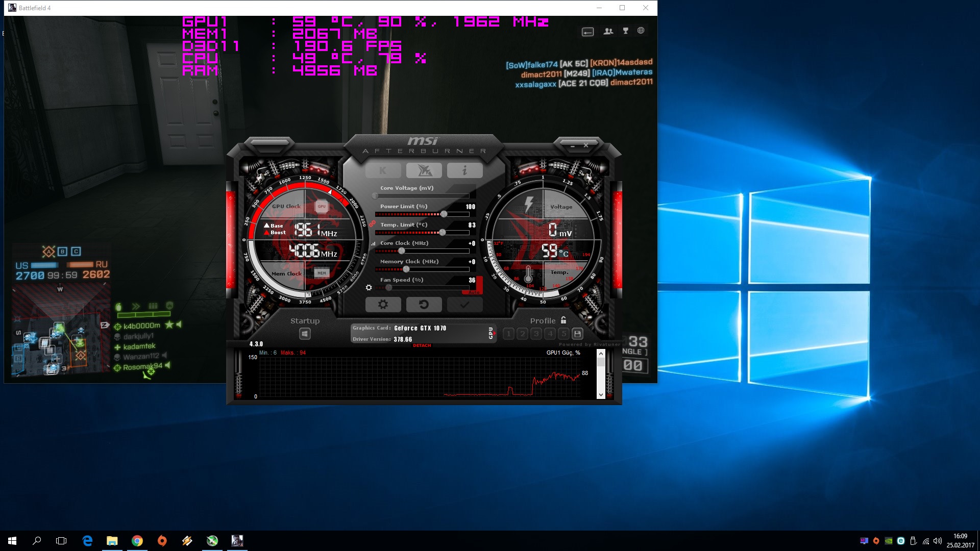
Task: Apply settings with the checkmark button
Action: point(464,305)
